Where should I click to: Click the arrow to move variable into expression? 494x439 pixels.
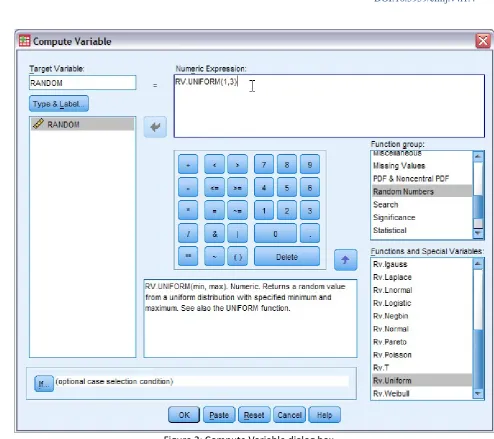(155, 127)
